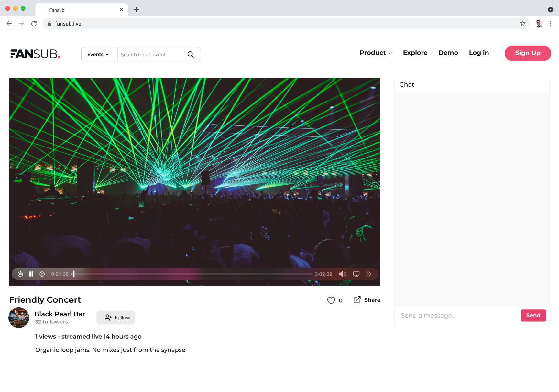The image size is (559, 392).
Task: Close the Fansub tab
Action: click(121, 10)
